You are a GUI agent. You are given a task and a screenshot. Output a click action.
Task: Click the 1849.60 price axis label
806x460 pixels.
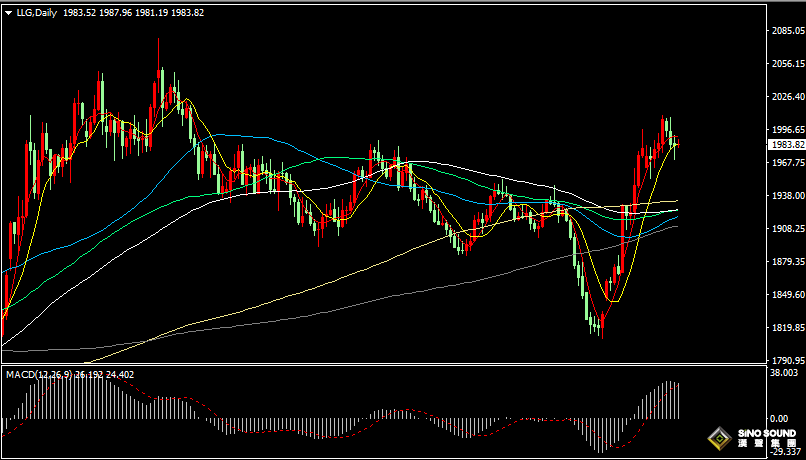point(788,295)
